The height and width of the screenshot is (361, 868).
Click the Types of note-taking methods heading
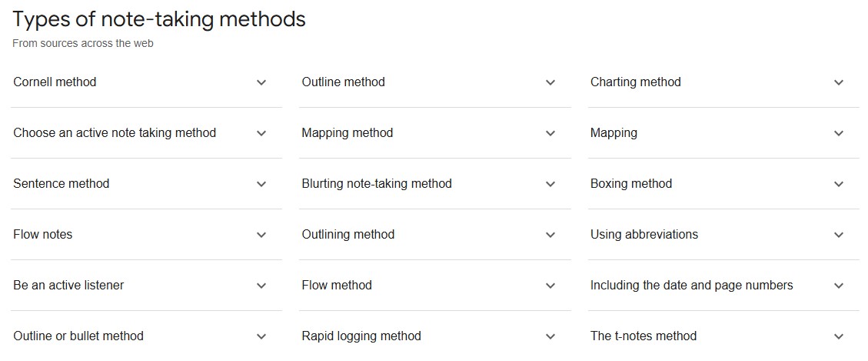tap(159, 19)
